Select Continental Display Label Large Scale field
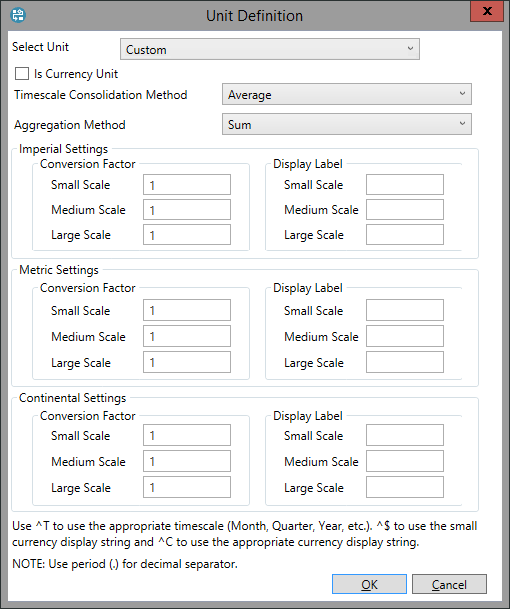Screen dimensions: 510x609 click(405, 487)
